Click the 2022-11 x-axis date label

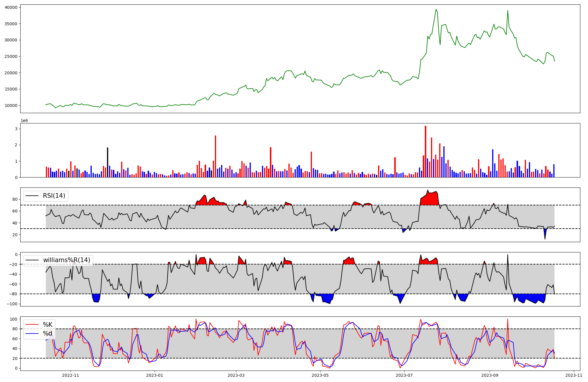71,375
